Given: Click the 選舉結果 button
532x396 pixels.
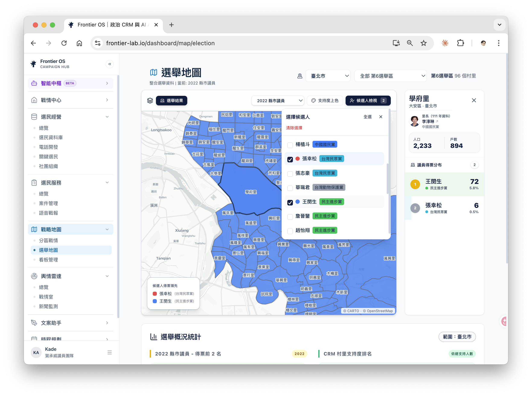Looking at the screenshot, I should (172, 101).
